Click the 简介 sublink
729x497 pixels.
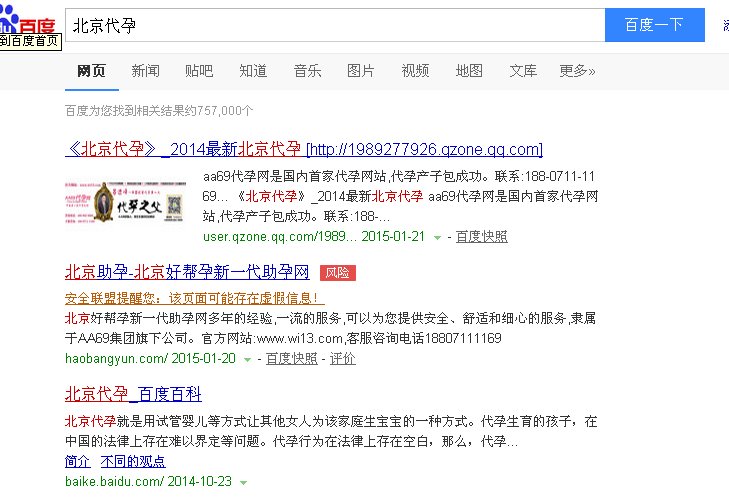pyautogui.click(x=78, y=461)
